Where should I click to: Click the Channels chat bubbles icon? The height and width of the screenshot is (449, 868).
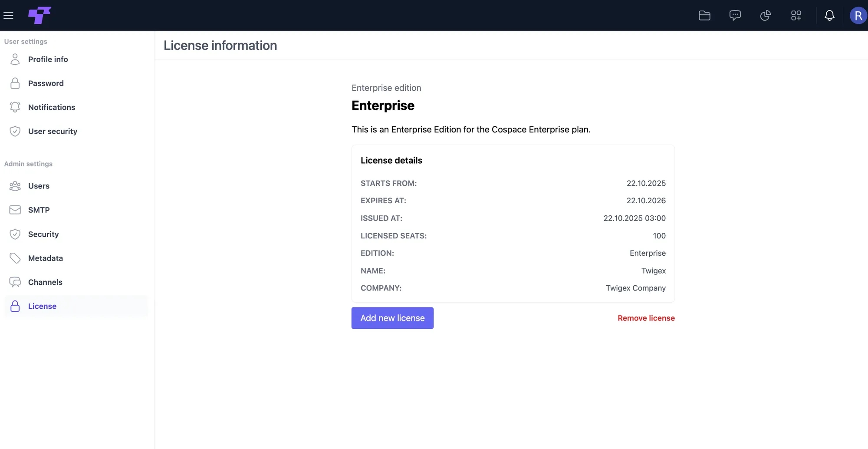(15, 282)
